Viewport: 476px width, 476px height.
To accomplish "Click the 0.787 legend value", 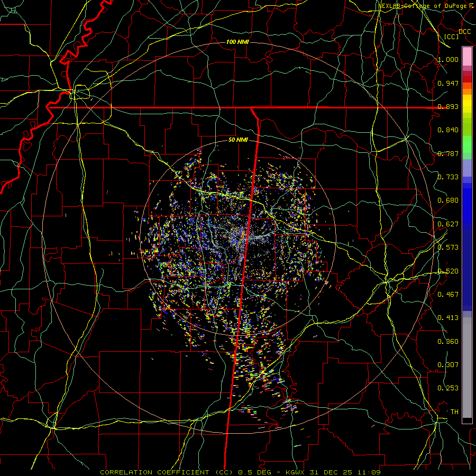I will point(448,153).
